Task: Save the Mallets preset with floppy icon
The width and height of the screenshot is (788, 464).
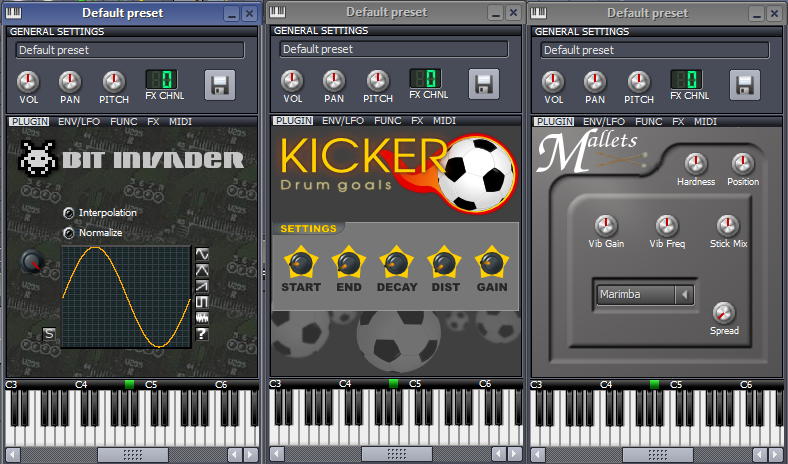Action: coord(745,85)
